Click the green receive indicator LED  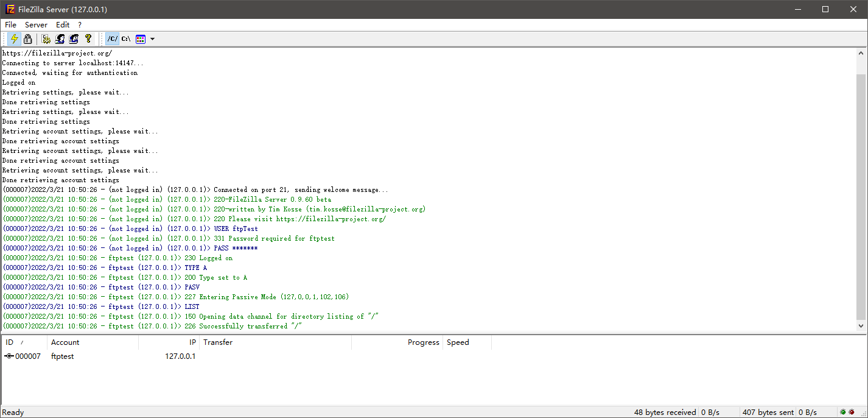point(843,413)
